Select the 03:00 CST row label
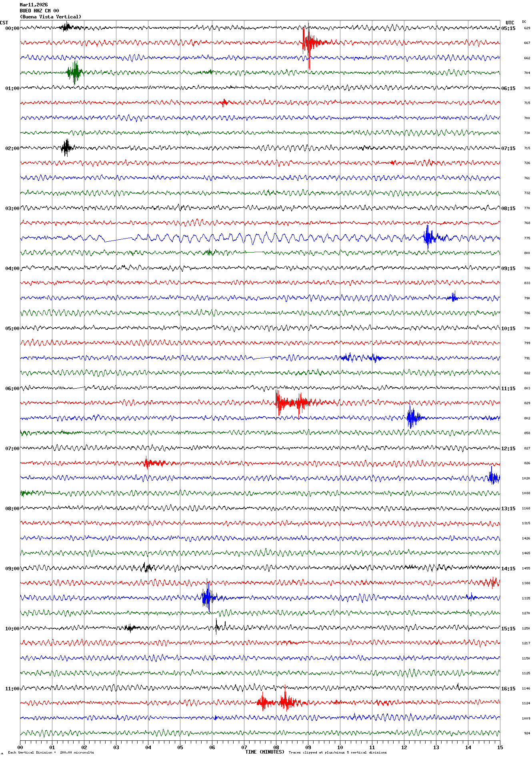The height and width of the screenshot is (758, 532). (x=12, y=209)
